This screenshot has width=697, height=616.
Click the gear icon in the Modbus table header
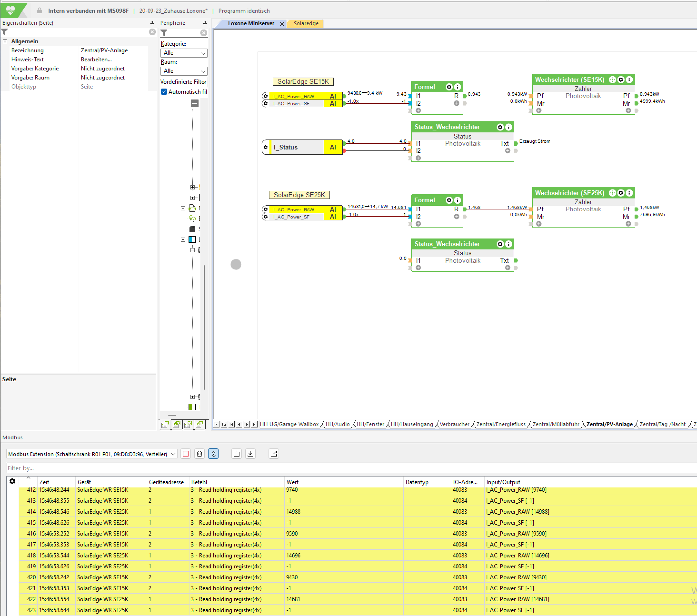click(12, 481)
